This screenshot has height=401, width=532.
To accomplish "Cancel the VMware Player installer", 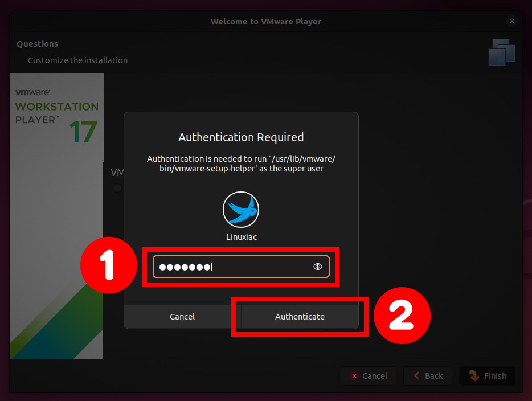I will 369,376.
